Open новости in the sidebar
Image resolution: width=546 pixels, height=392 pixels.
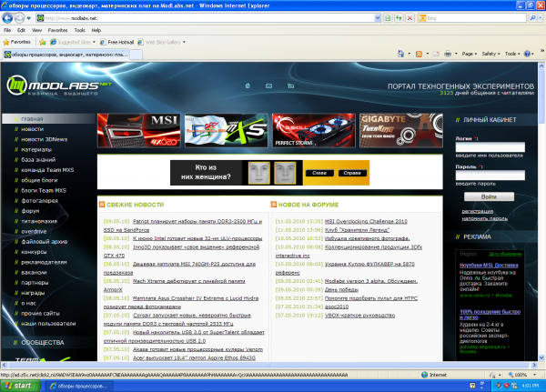[33, 129]
